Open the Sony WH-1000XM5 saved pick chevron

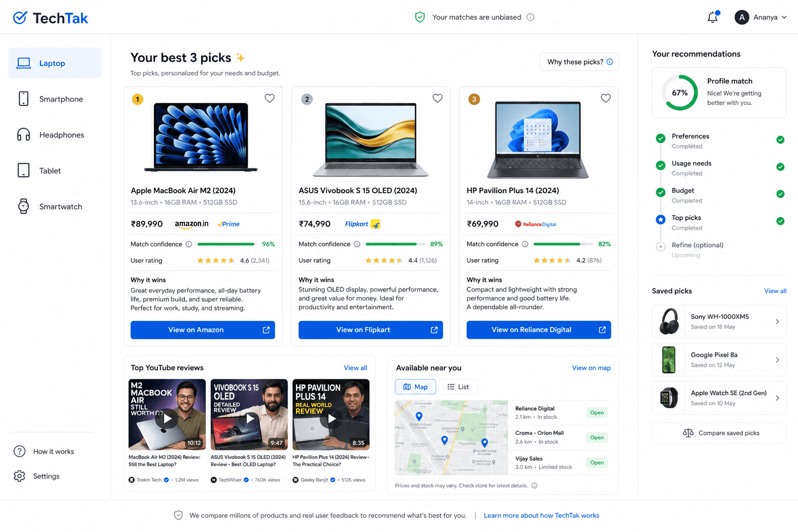777,322
